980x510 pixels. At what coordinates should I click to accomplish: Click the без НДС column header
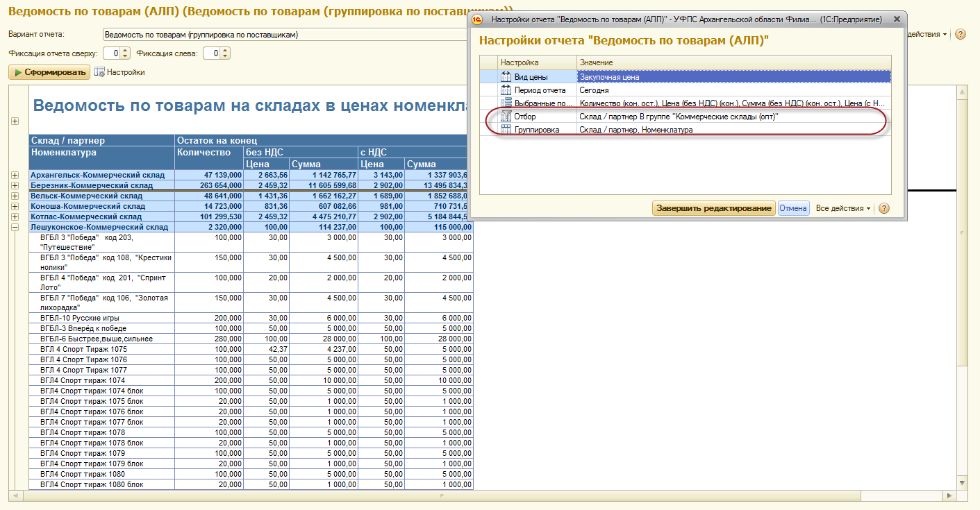(301, 152)
